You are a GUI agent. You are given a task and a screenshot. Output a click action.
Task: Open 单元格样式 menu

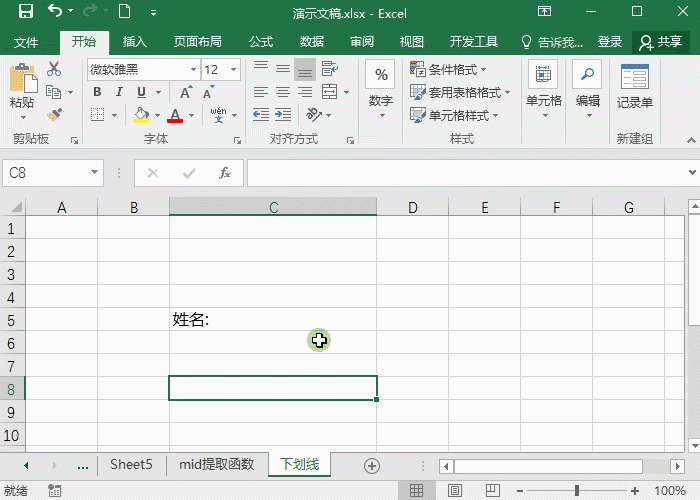[x=454, y=115]
